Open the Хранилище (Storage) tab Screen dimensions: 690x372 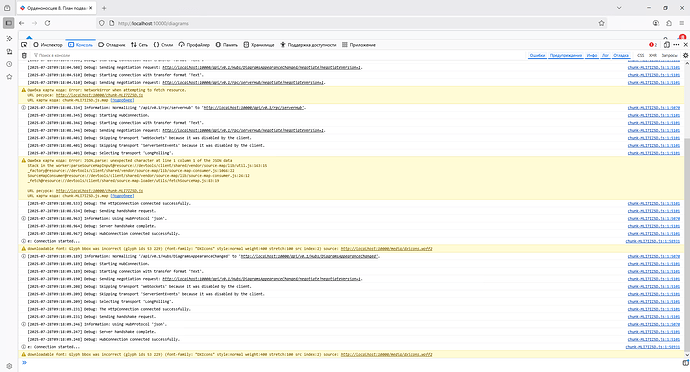tap(259, 45)
